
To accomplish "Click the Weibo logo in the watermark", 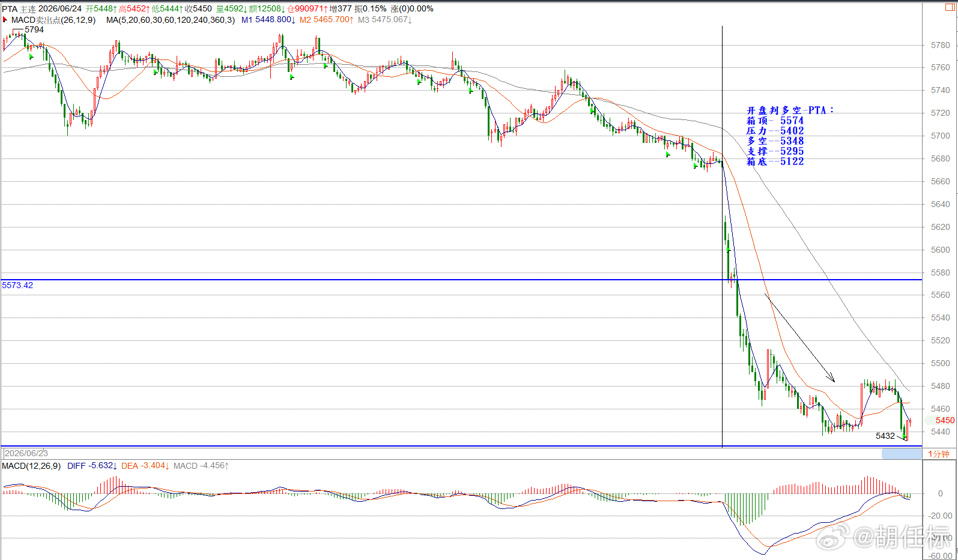I will click(x=832, y=536).
